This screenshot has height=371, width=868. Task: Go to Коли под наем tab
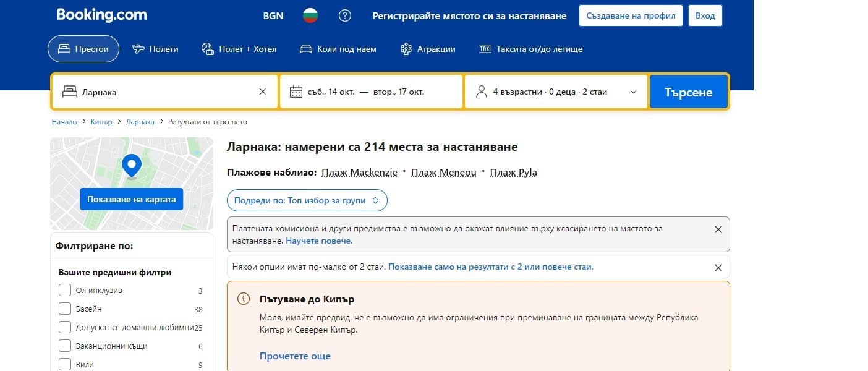338,49
